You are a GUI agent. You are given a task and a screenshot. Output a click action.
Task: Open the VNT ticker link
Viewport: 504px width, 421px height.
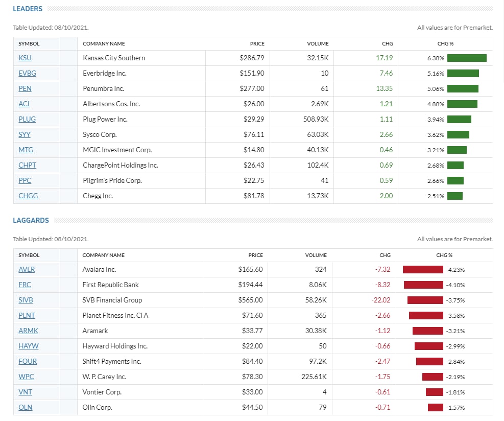click(26, 392)
